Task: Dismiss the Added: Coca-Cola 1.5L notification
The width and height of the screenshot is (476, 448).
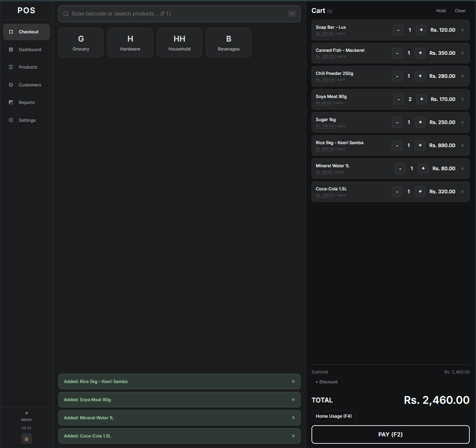Action: pos(293,436)
